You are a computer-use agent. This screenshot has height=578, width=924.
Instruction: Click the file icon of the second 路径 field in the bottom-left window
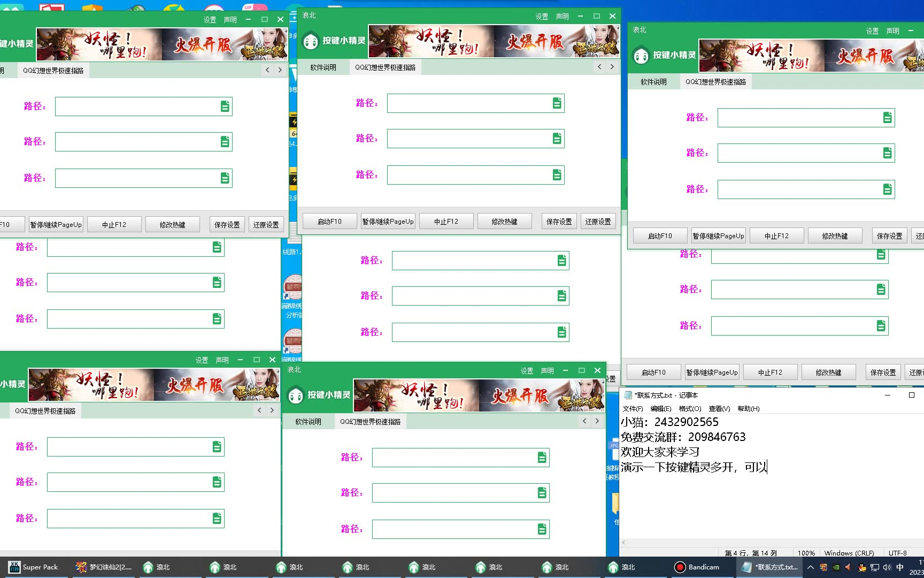click(217, 482)
